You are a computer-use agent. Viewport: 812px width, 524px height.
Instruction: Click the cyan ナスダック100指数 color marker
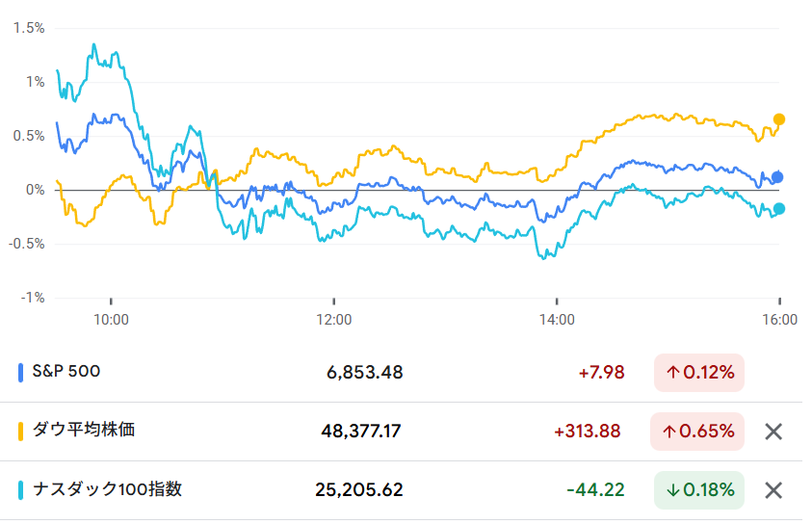click(21, 489)
